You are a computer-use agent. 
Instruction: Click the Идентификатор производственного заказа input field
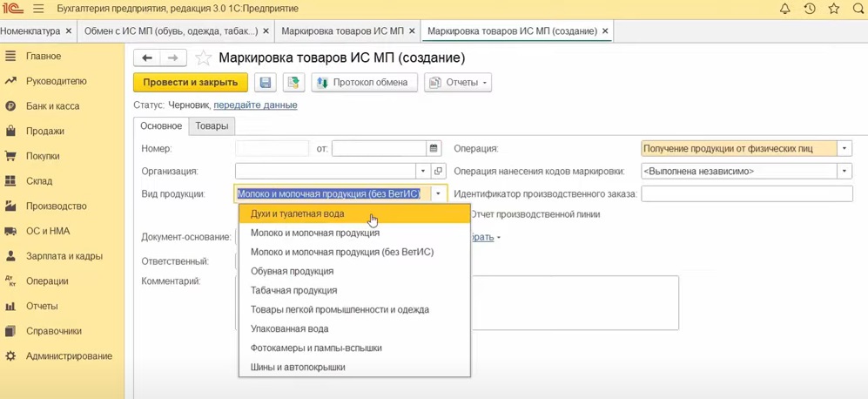point(746,194)
